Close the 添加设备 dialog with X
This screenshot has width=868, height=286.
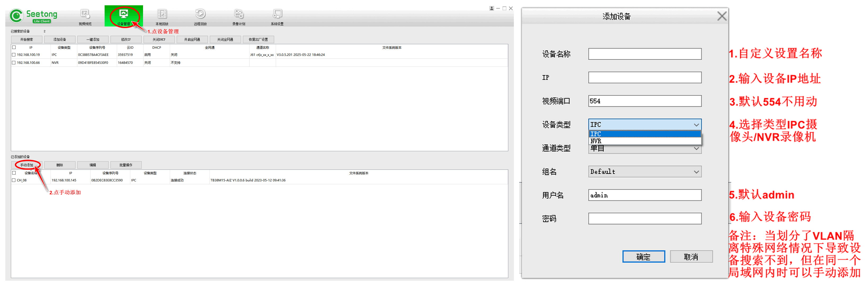(x=722, y=16)
